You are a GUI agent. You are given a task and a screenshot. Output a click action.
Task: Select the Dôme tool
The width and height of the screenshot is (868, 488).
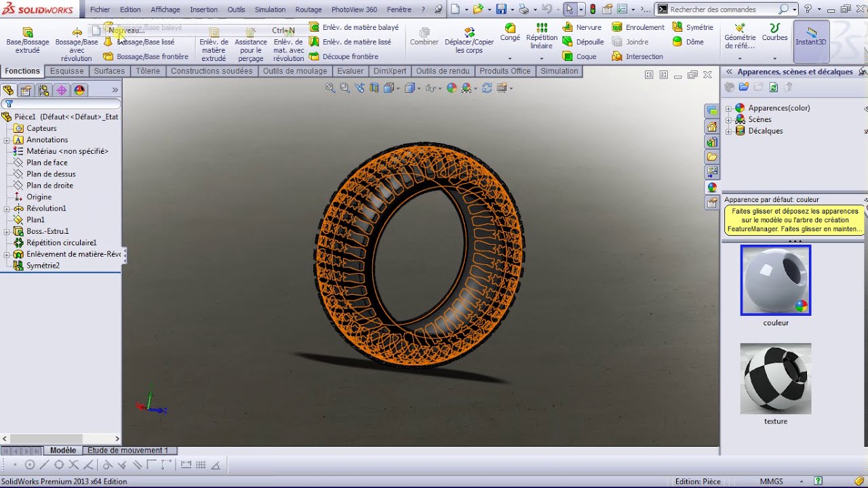pyautogui.click(x=688, y=42)
